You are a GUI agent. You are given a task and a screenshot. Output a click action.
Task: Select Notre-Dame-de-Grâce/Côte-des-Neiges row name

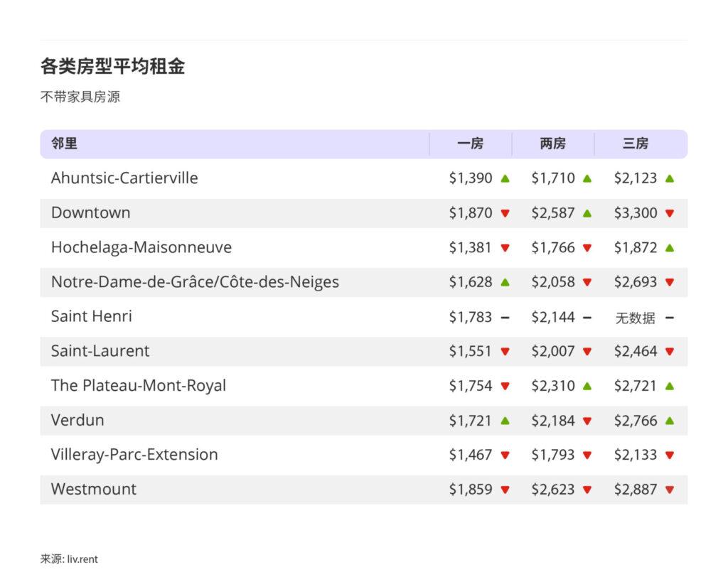[195, 281]
